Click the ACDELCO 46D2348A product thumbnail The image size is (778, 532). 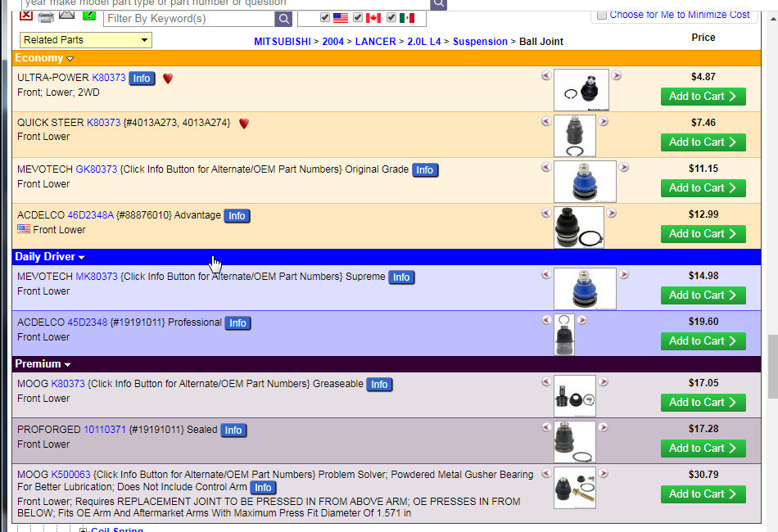coord(578,228)
